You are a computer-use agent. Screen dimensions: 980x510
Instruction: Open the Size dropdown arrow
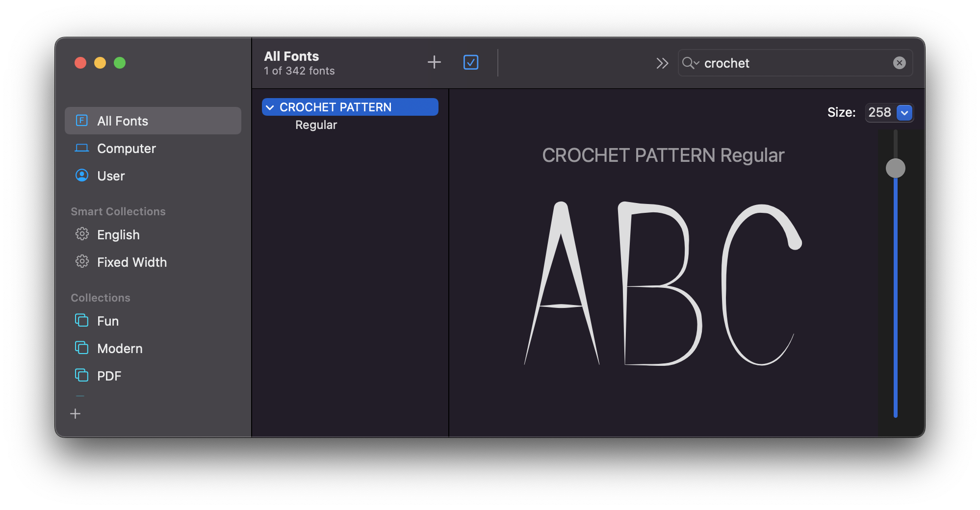[x=904, y=112]
